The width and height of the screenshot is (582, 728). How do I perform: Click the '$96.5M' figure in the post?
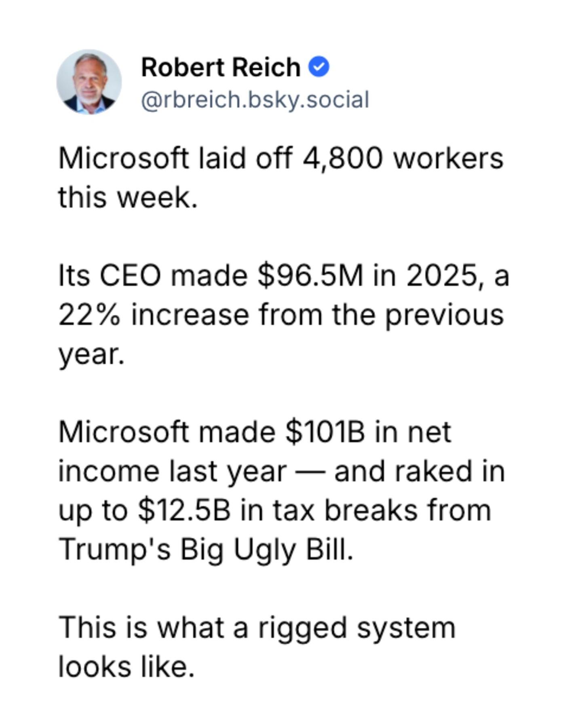tap(310, 276)
